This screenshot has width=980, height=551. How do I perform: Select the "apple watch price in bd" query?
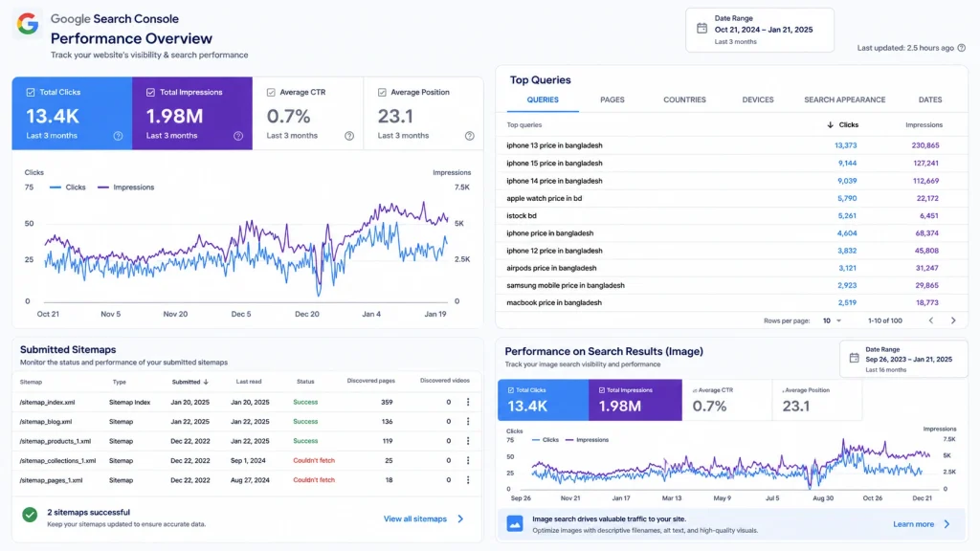[544, 198]
